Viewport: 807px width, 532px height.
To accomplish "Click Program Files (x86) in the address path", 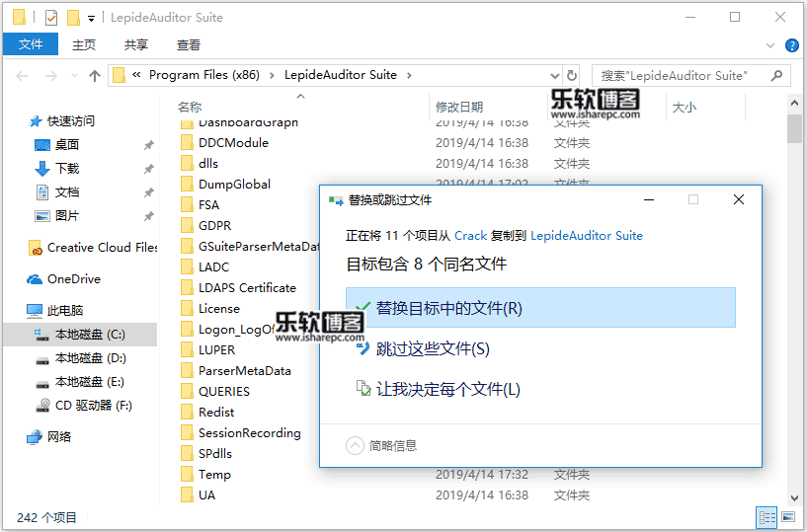I will [204, 75].
